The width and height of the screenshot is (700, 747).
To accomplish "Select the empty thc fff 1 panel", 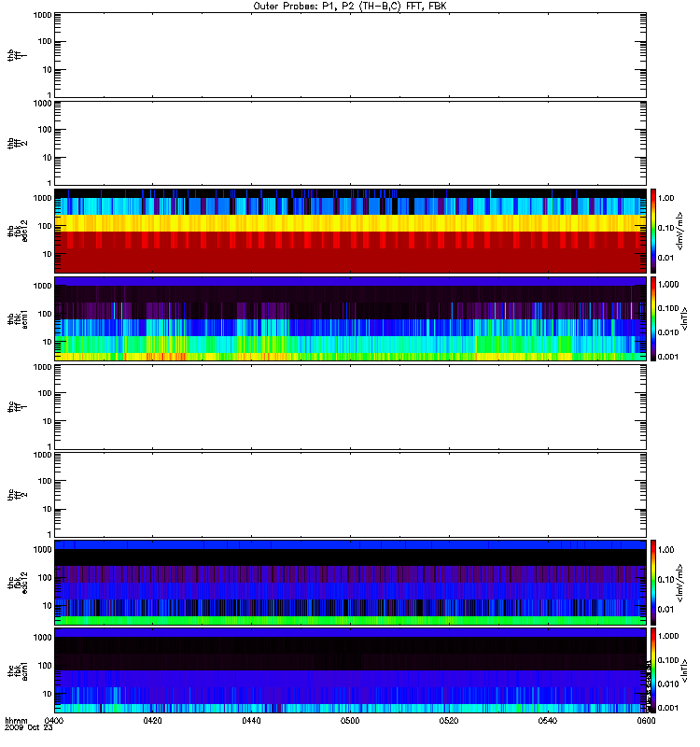I will [350, 407].
